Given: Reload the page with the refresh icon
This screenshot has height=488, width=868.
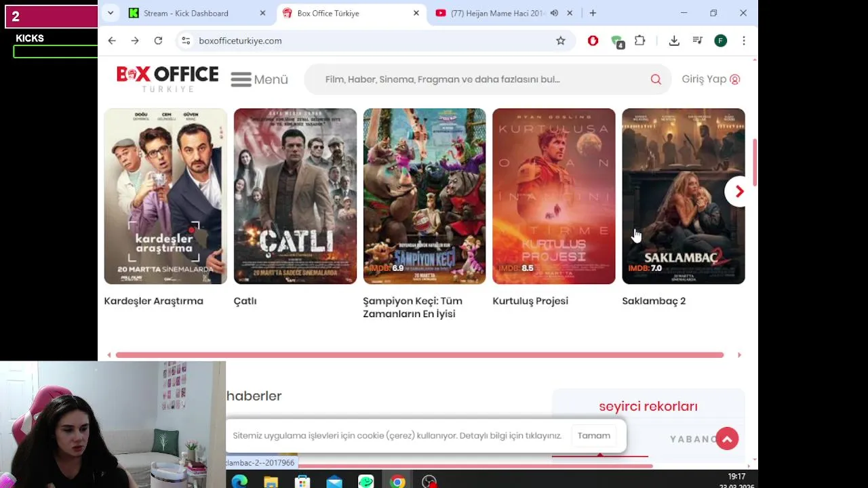Looking at the screenshot, I should pyautogui.click(x=158, y=41).
